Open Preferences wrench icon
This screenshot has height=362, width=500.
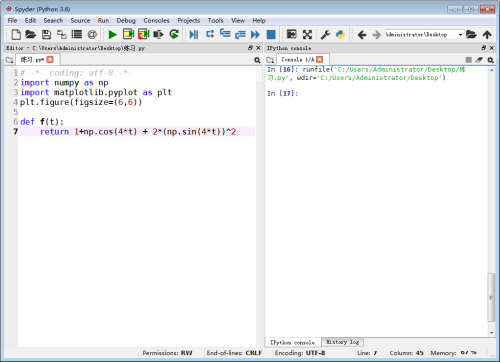click(325, 34)
